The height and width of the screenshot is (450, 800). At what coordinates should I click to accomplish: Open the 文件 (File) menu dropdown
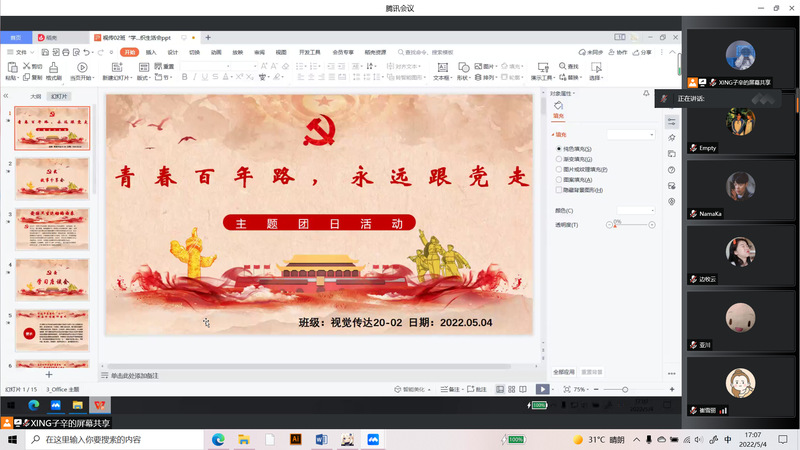point(19,52)
